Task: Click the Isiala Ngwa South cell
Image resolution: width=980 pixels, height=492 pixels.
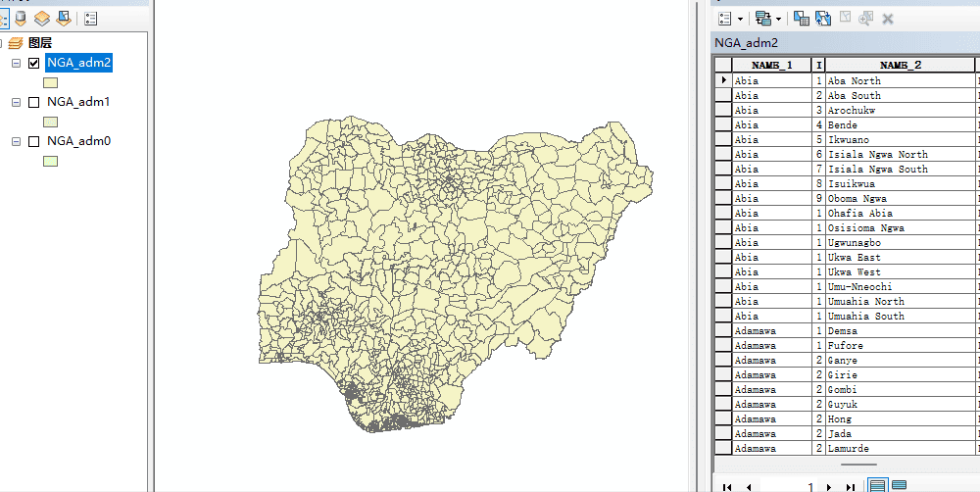Action: point(901,169)
